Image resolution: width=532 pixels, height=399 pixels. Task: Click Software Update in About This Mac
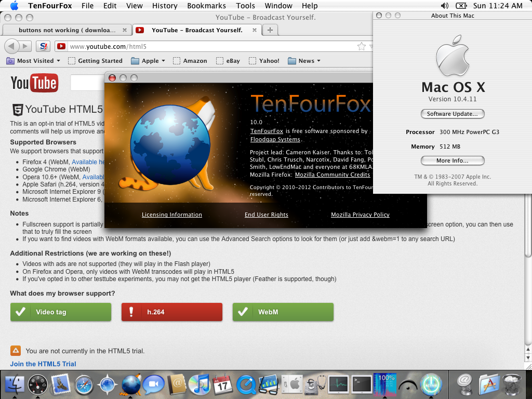tap(453, 114)
